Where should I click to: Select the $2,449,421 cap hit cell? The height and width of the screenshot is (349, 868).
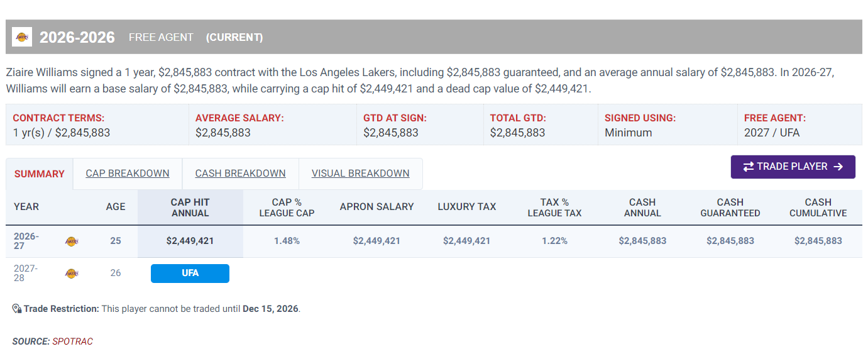[x=190, y=241]
